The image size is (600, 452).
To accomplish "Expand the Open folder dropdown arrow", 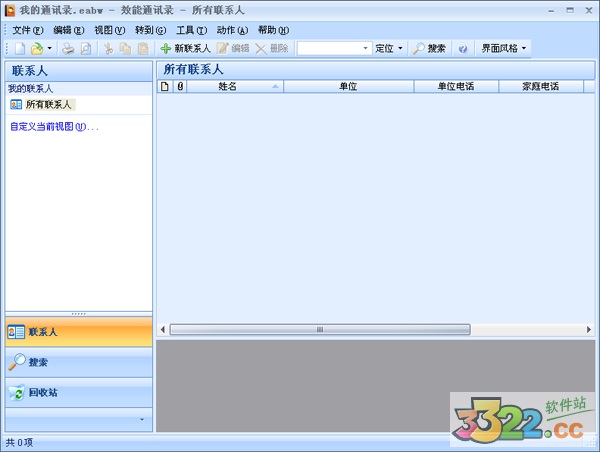I will click(x=49, y=49).
